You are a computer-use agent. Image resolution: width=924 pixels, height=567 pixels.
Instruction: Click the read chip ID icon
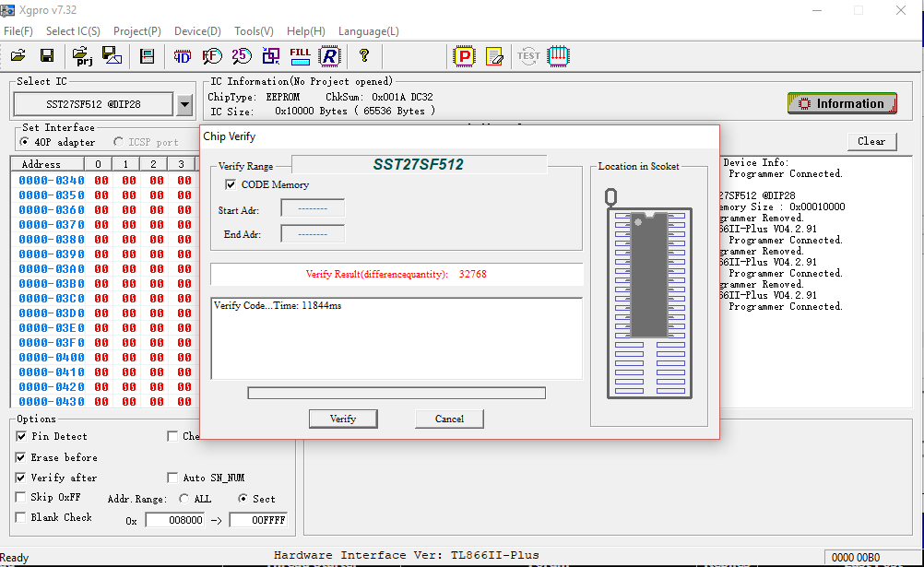[x=183, y=56]
